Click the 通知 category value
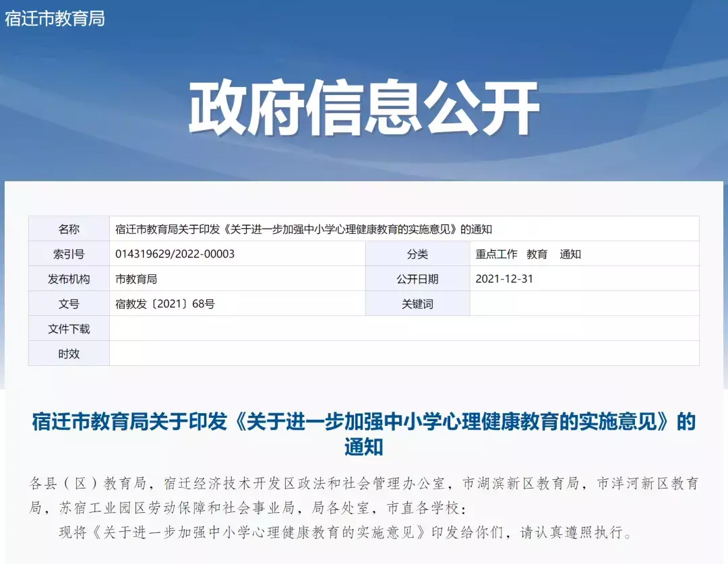Viewport: 728px width, 564px height. (x=570, y=254)
